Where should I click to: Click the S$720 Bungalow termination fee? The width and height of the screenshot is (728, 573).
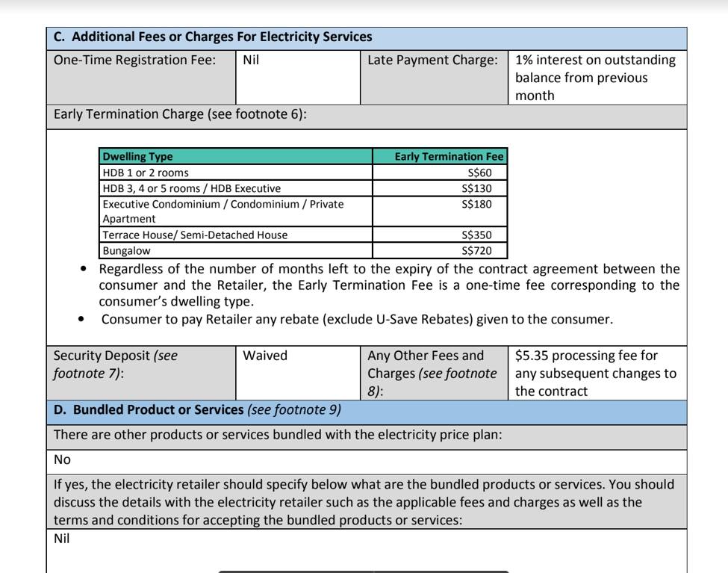tap(476, 250)
